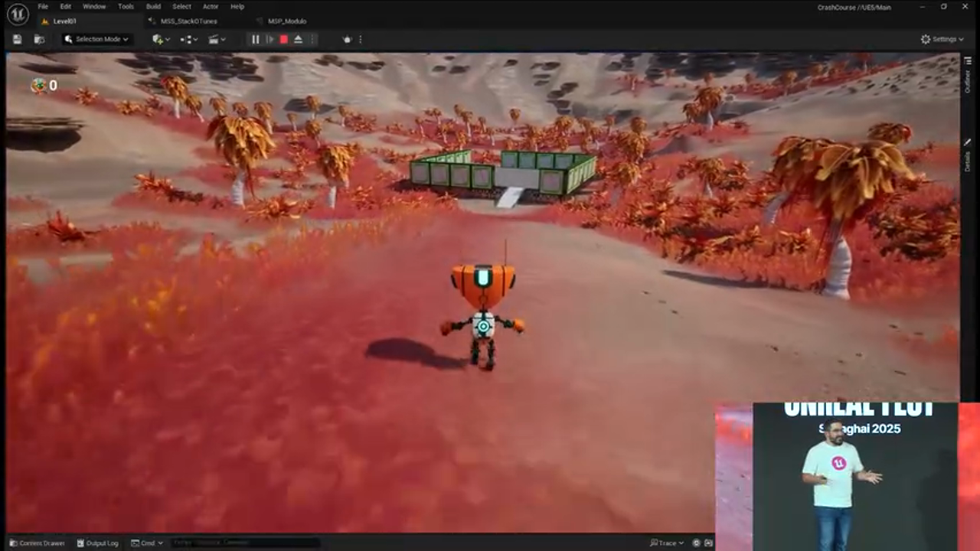The image size is (980, 551).
Task: Click the single-frame step control
Action: (x=270, y=39)
